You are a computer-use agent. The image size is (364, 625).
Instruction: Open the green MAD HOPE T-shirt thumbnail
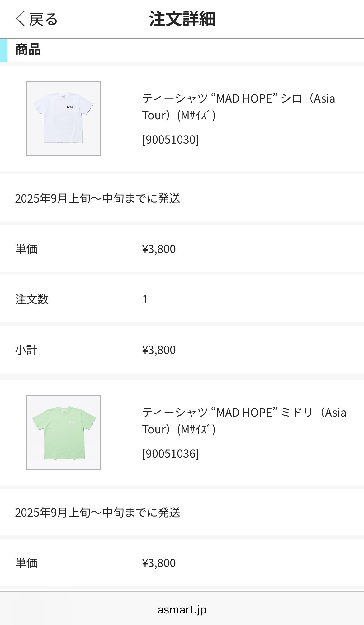tap(64, 432)
